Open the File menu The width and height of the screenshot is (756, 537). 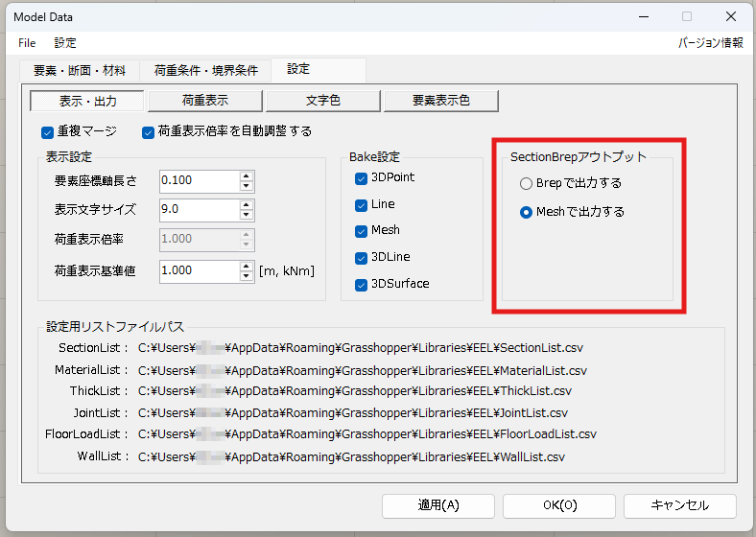click(x=27, y=43)
